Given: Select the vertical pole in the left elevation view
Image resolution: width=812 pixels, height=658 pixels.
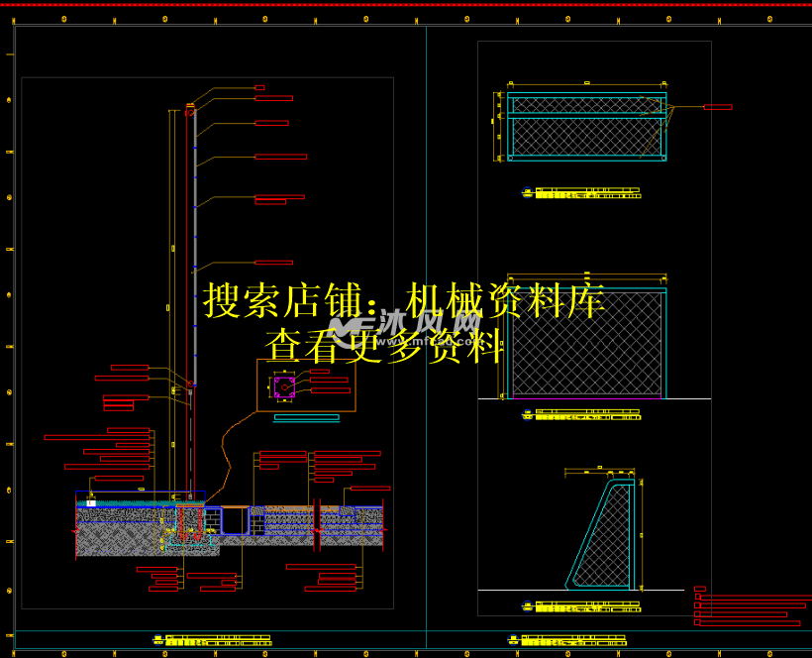Looking at the screenshot, I should pos(188,297).
